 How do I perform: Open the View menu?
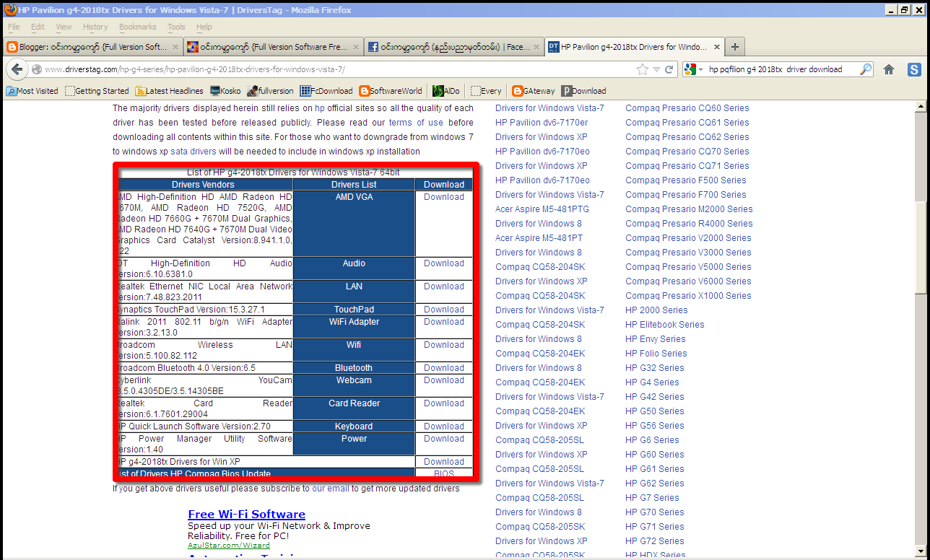click(x=64, y=27)
